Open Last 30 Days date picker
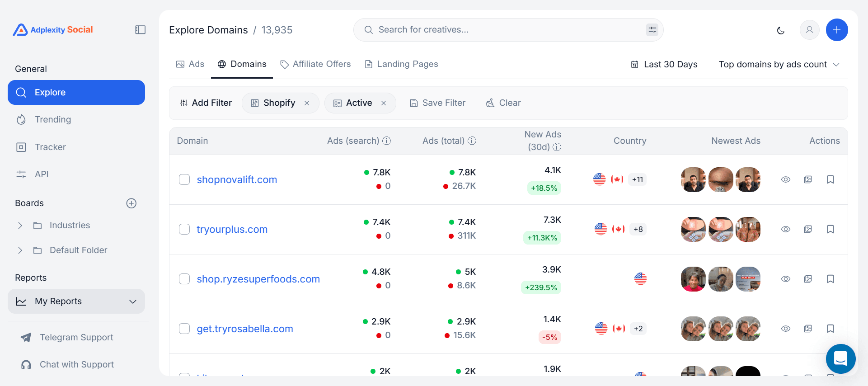This screenshot has height=386, width=868. tap(664, 65)
